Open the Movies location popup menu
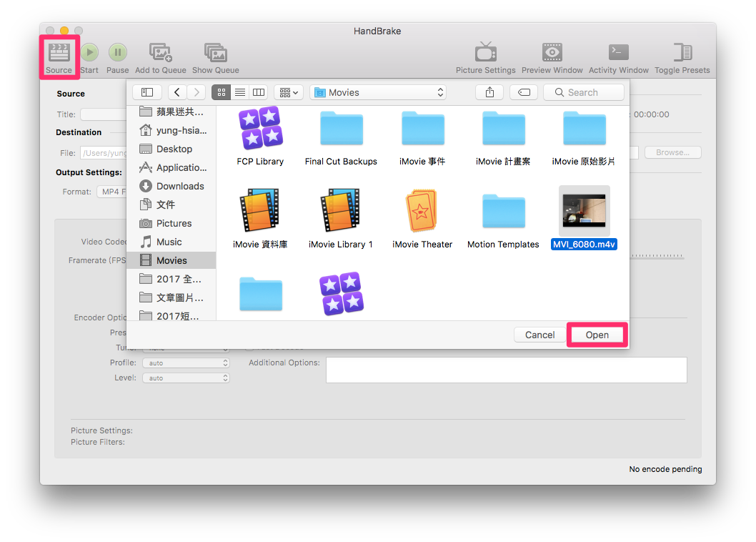Viewport: 756px width, 542px height. coord(379,92)
